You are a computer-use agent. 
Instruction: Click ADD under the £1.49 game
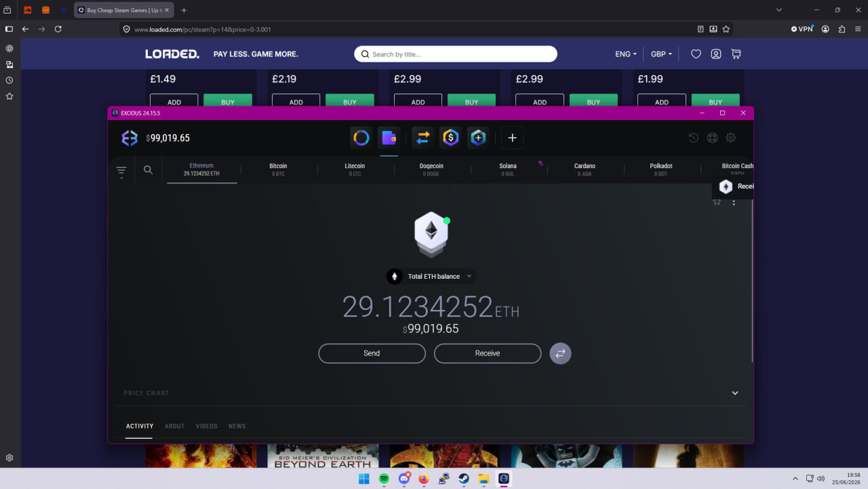pyautogui.click(x=174, y=100)
